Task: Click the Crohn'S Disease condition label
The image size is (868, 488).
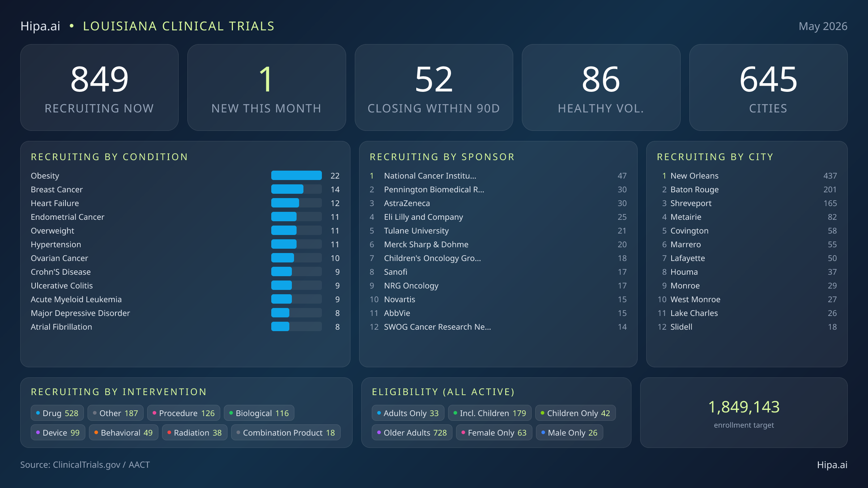Action: point(61,272)
